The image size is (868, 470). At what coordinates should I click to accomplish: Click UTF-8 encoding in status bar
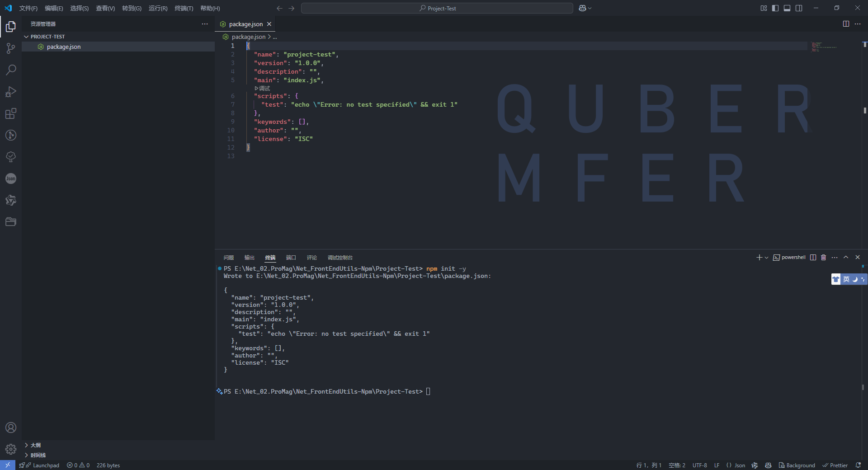coord(699,465)
